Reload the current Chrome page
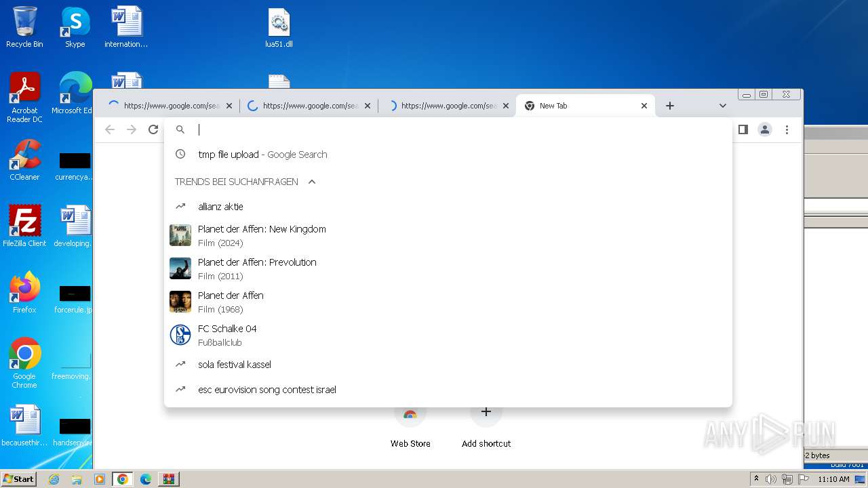Image resolution: width=868 pixels, height=488 pixels. tap(153, 129)
